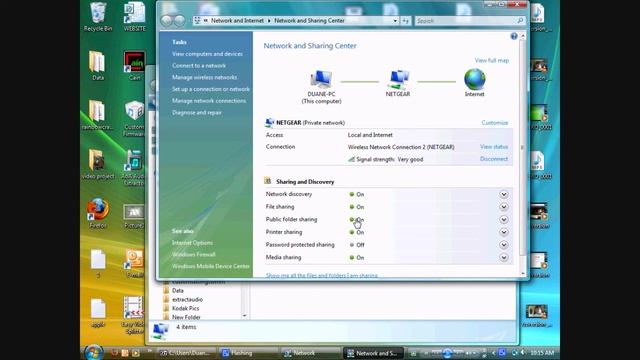The width and height of the screenshot is (640, 360).
Task: Open the blue help question mark icon
Action: coord(514,36)
